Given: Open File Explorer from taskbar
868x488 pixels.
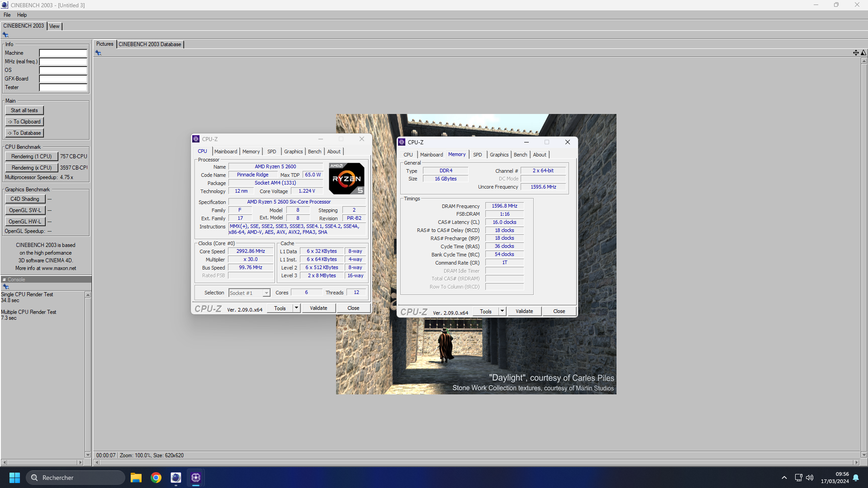Looking at the screenshot, I should pyautogui.click(x=136, y=478).
